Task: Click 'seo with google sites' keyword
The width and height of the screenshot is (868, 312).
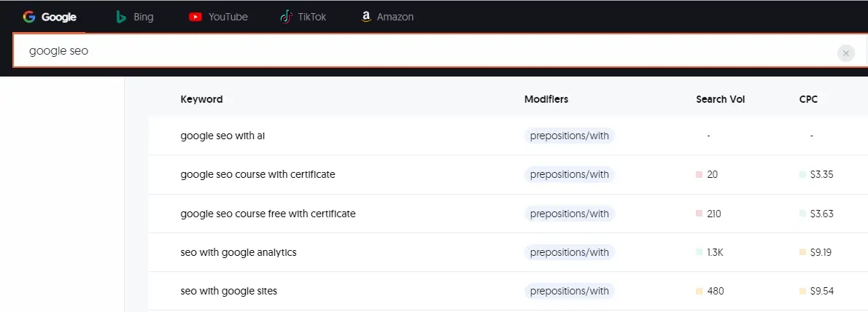Action: 228,291
